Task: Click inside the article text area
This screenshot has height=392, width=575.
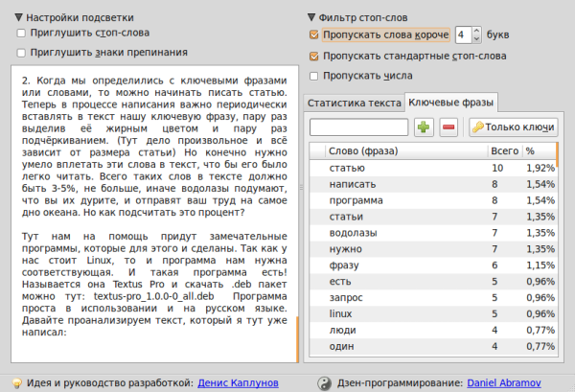Action: [x=154, y=214]
